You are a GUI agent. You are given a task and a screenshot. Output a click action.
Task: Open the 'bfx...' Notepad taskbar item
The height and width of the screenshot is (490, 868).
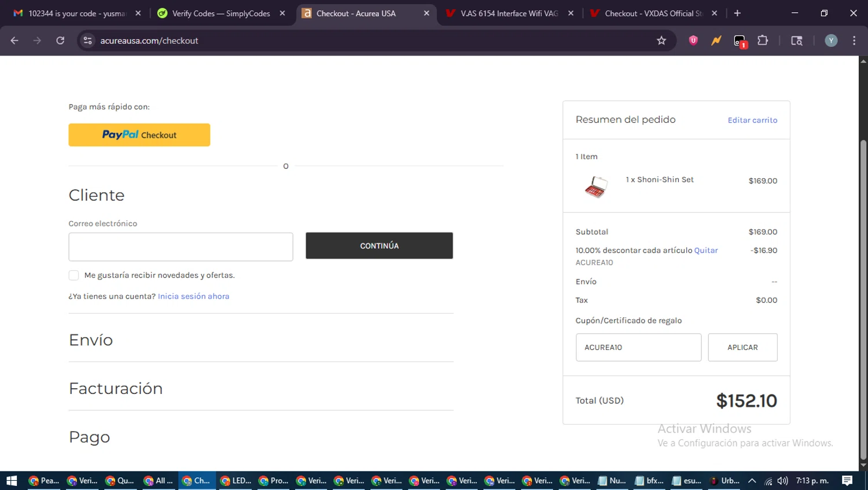point(649,481)
